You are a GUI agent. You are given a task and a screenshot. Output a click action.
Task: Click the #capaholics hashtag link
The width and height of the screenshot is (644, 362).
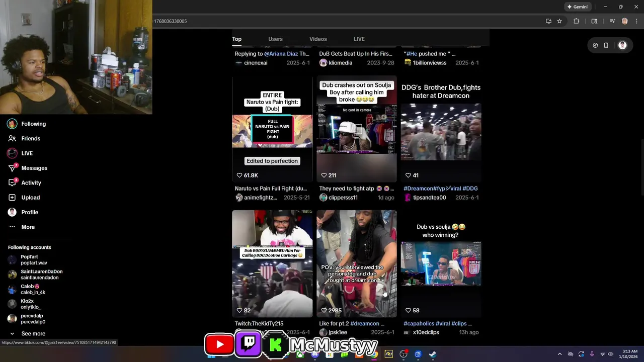[419, 323]
